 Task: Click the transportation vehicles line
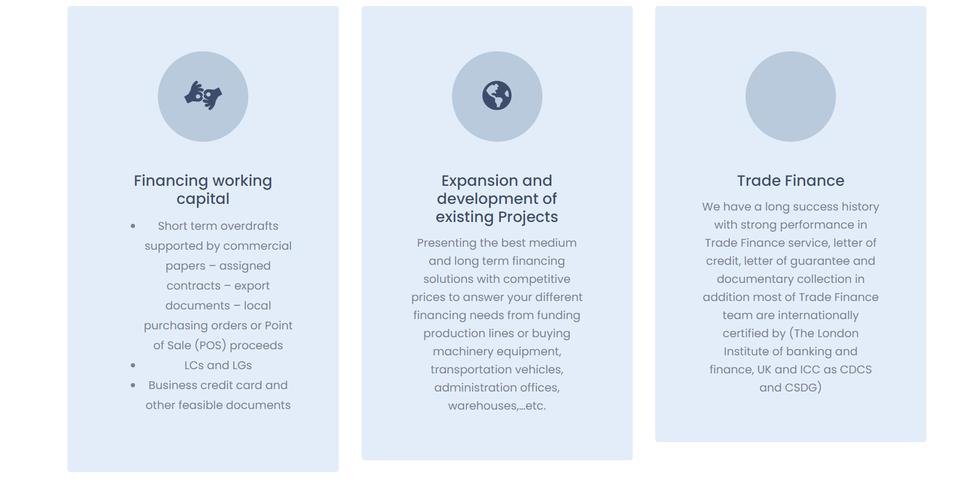pyautogui.click(x=497, y=369)
